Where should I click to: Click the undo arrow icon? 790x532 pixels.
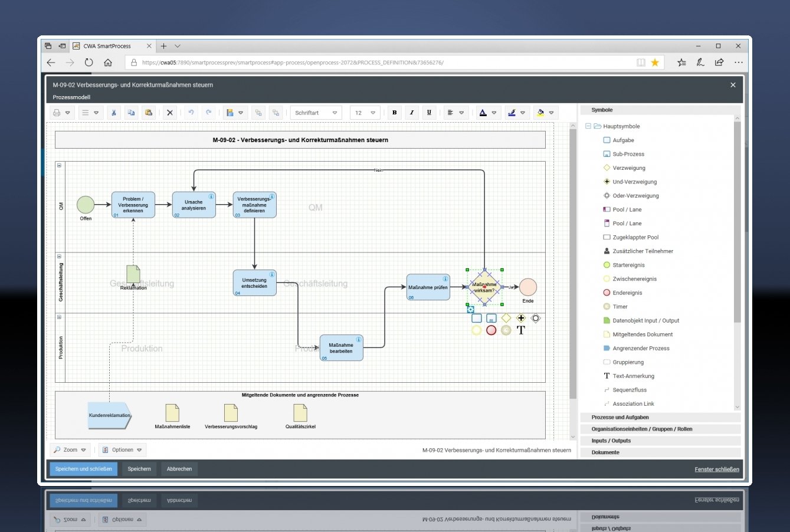(191, 112)
